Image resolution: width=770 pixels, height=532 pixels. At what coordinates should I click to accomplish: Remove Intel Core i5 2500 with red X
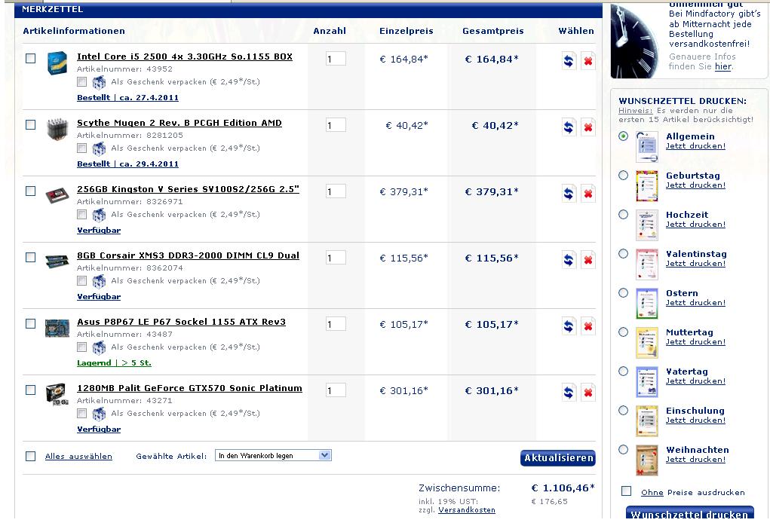tap(587, 61)
